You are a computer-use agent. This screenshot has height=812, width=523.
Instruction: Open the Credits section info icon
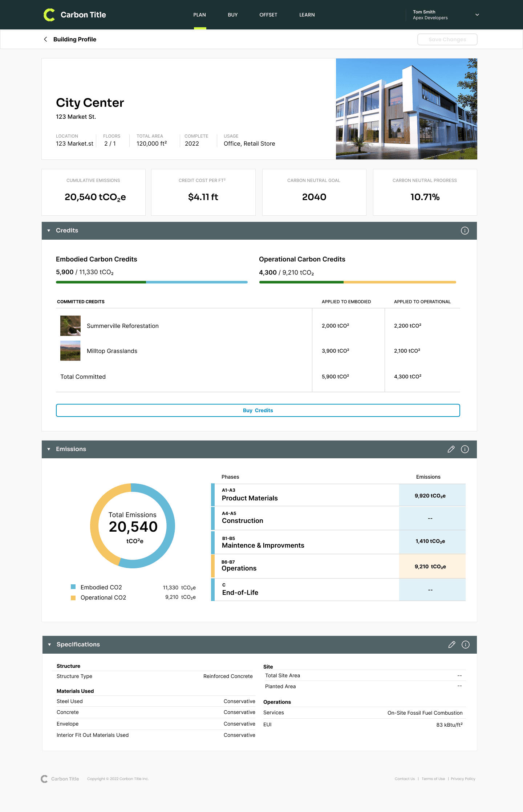(x=465, y=231)
